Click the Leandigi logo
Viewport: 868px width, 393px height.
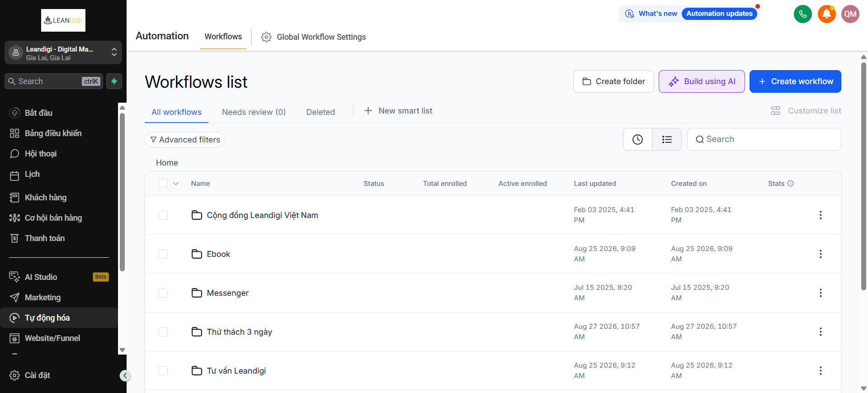tap(63, 20)
